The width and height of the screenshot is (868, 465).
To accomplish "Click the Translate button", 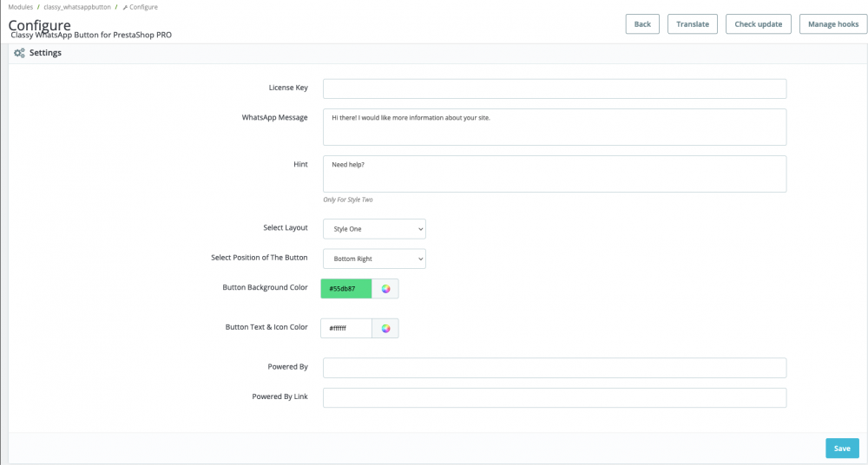I will [x=693, y=24].
